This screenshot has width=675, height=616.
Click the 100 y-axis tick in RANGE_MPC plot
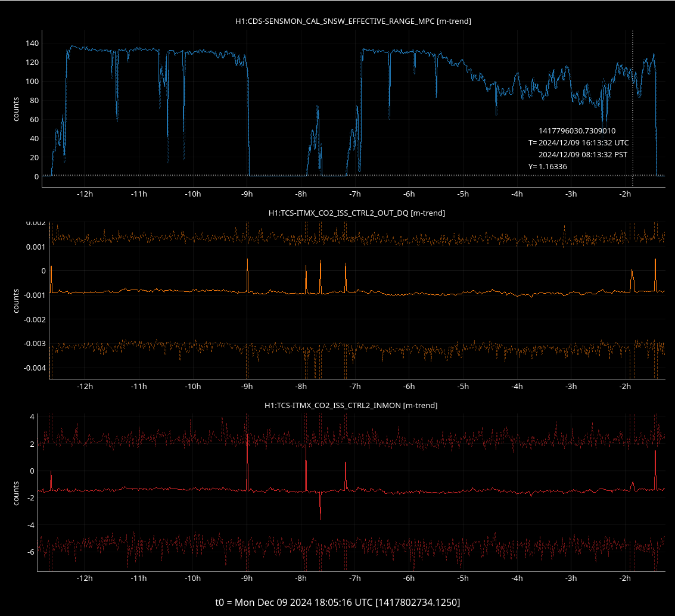[x=32, y=82]
